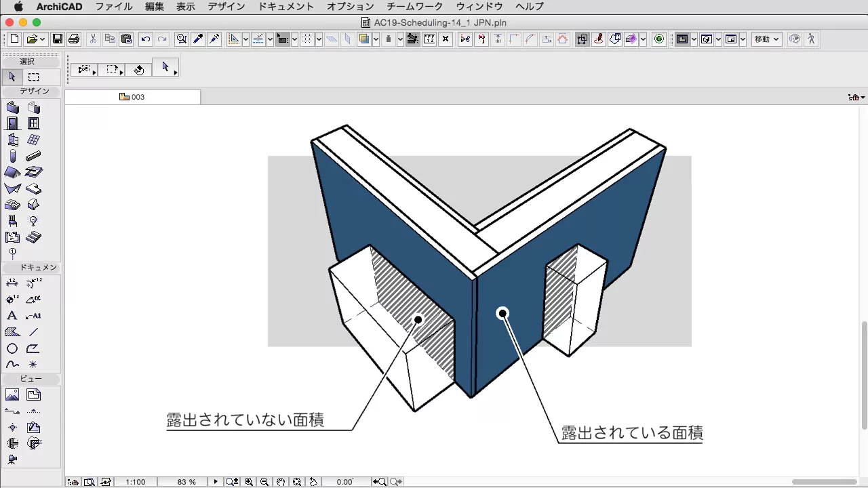Viewport: 868px width, 488px height.
Task: Open the 編集 menu
Action: click(155, 7)
